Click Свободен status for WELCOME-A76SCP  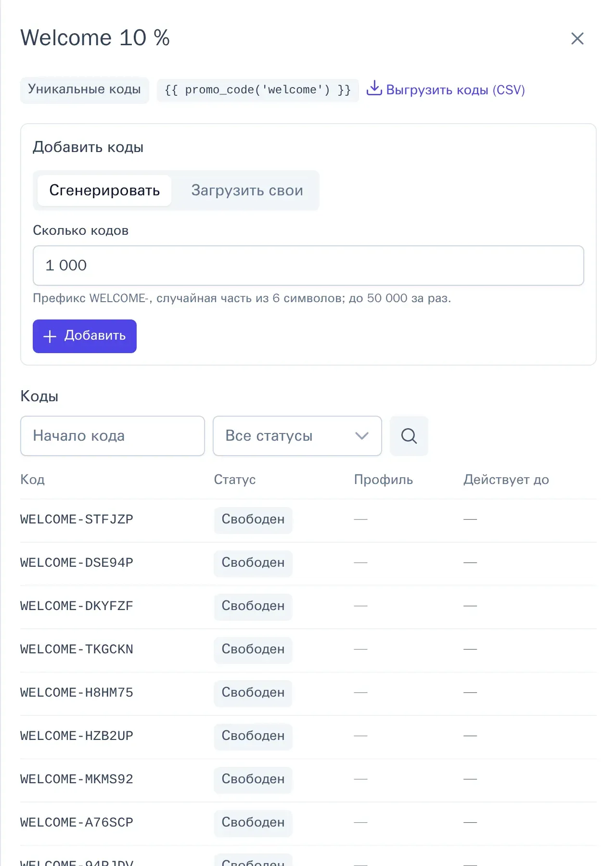[x=253, y=823]
